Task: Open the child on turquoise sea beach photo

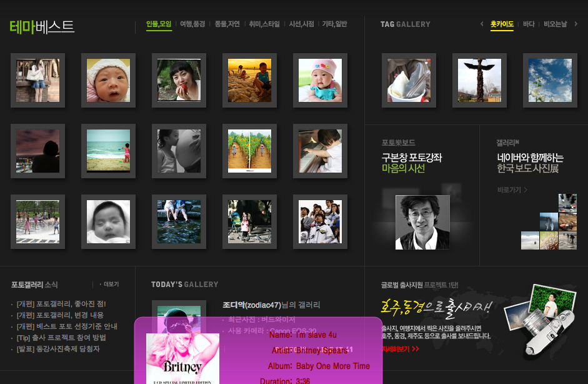Action: 108,151
